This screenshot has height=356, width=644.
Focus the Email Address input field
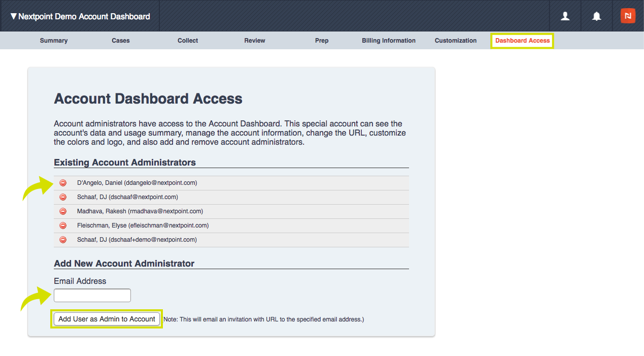tap(92, 295)
